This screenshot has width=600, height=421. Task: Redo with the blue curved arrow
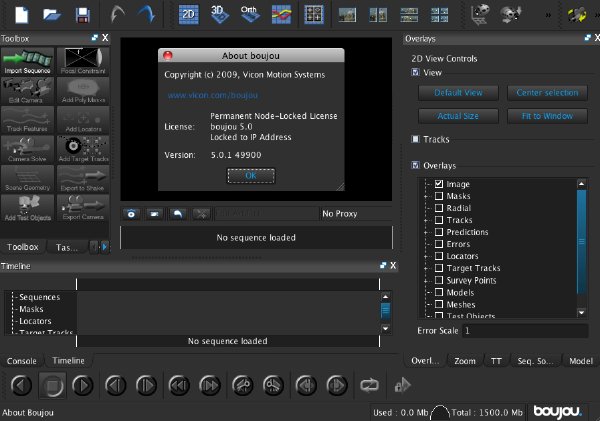pyautogui.click(x=146, y=15)
